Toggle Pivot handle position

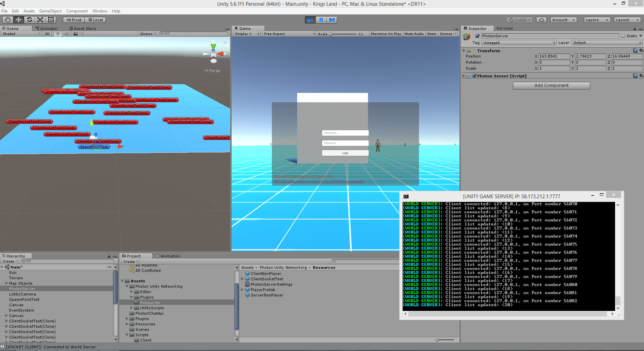(74, 20)
